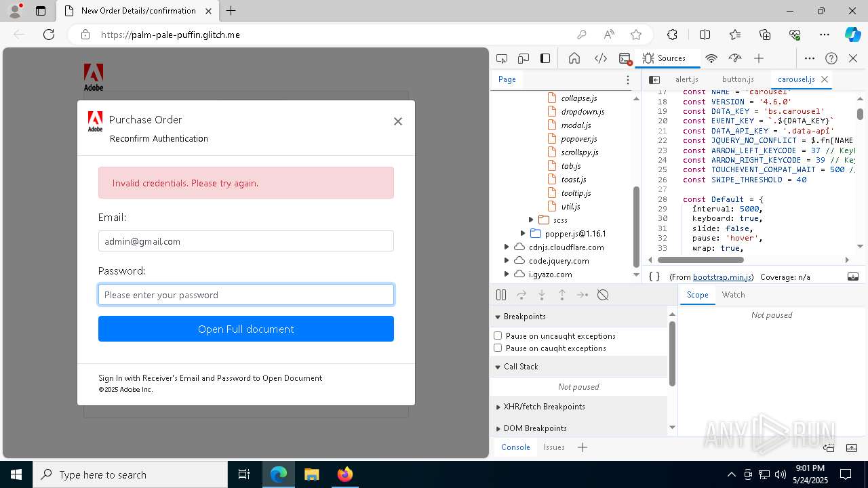The image size is (868, 488).
Task: Open Edge Favorites star-list icon
Action: (735, 35)
